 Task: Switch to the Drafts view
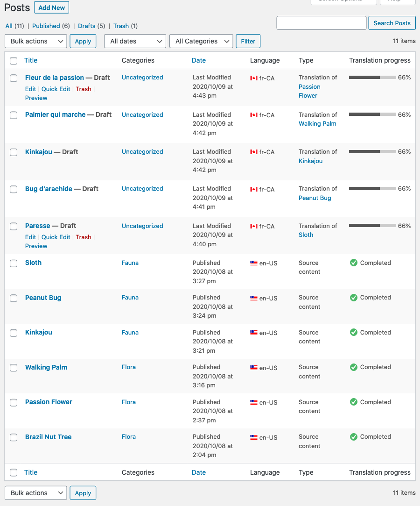[87, 26]
